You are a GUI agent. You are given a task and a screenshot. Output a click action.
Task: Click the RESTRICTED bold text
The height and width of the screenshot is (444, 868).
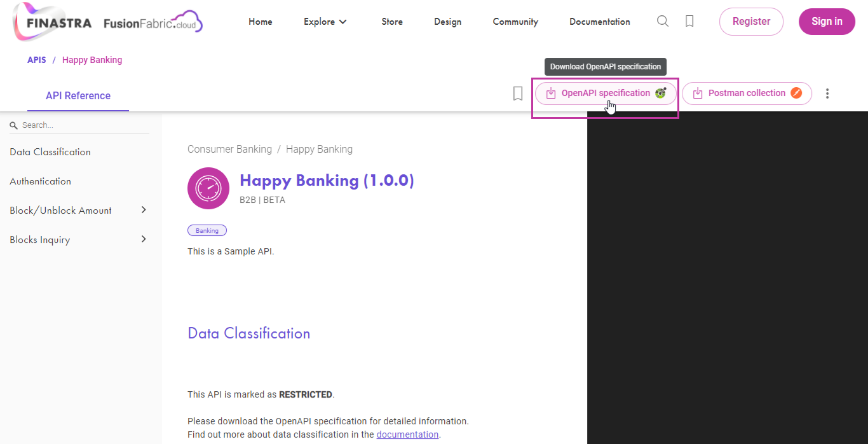pyautogui.click(x=306, y=394)
